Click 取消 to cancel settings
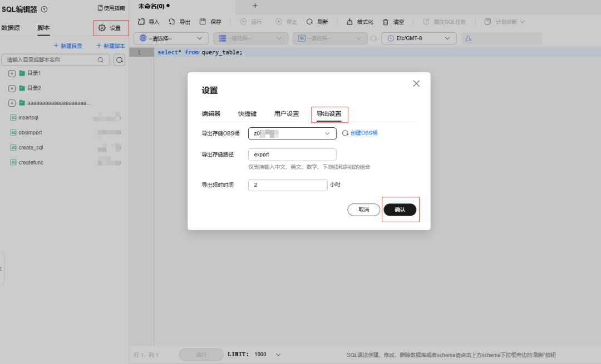601x364 pixels. coord(364,210)
